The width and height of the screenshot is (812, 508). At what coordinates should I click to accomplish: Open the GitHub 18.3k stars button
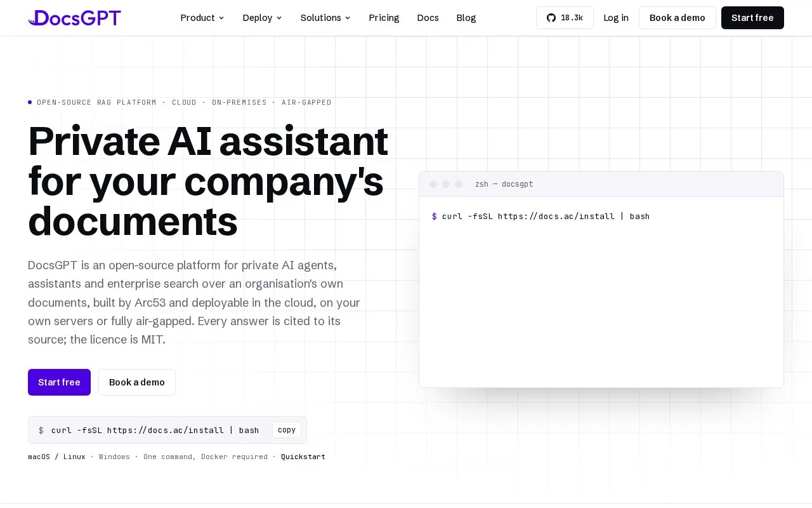pos(565,18)
